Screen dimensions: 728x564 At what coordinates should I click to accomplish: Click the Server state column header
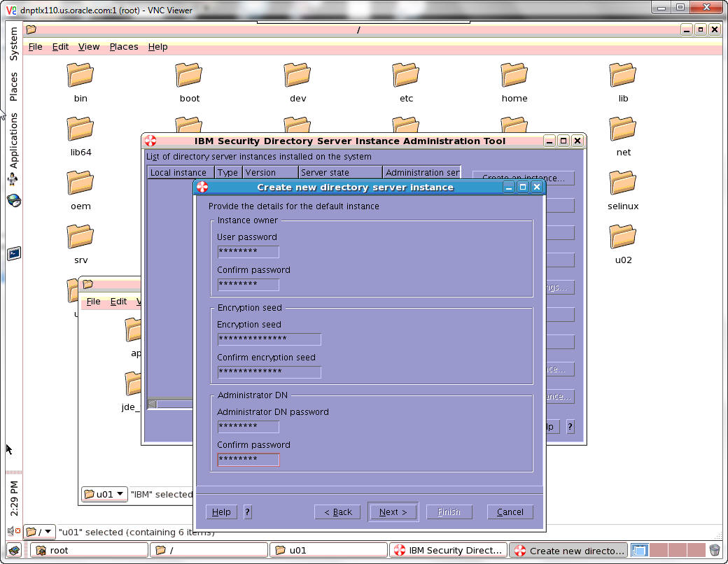coord(340,172)
